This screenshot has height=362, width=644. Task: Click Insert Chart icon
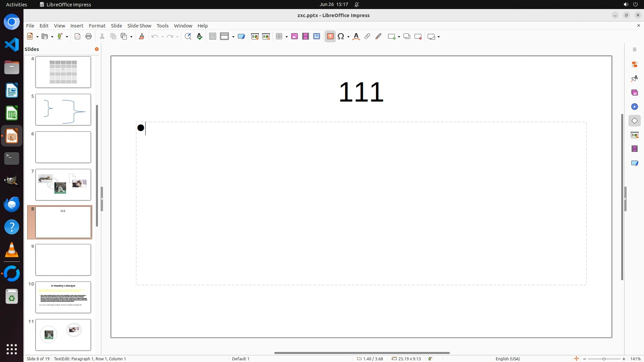click(316, 37)
